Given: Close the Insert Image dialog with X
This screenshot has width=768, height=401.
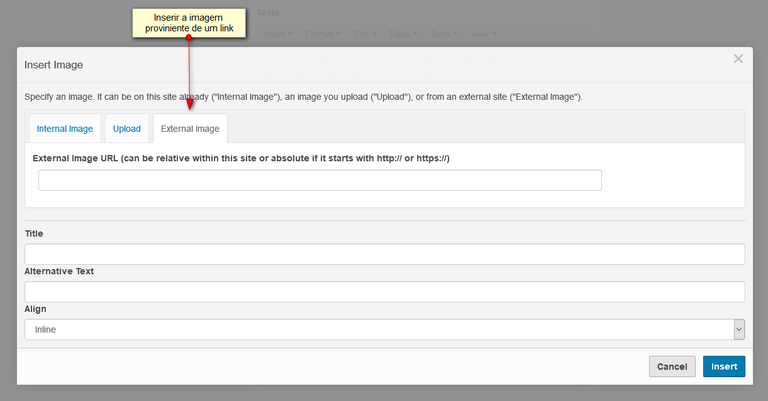Looking at the screenshot, I should pyautogui.click(x=738, y=59).
